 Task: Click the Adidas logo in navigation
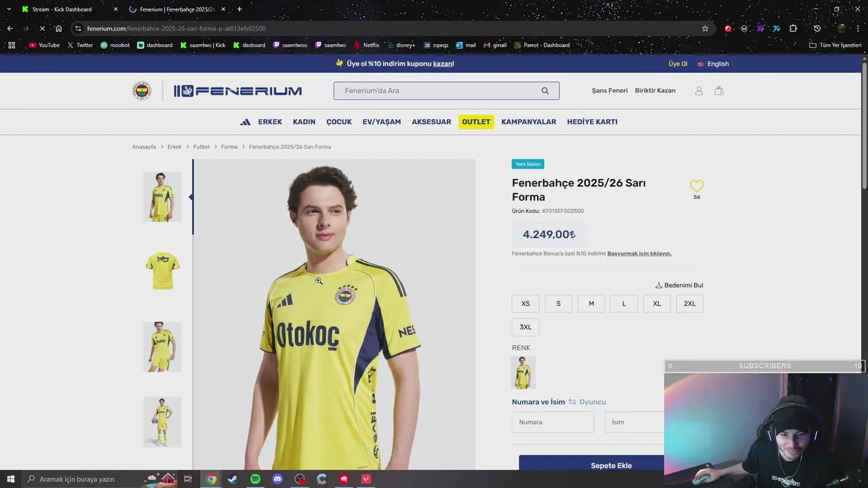[245, 122]
